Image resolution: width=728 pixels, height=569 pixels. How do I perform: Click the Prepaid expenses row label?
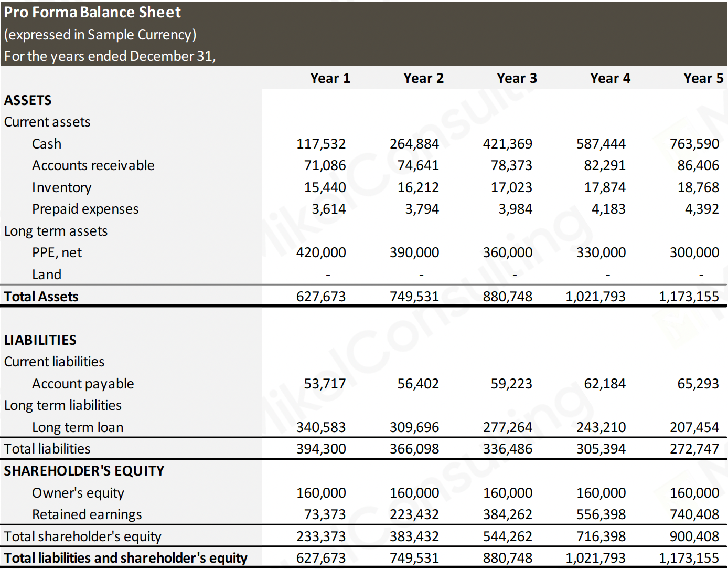85,209
